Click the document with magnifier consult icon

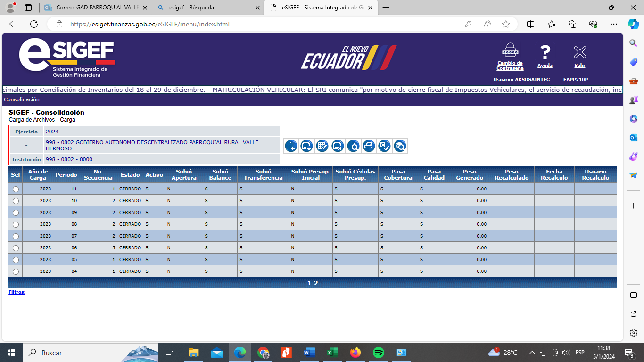click(353, 146)
